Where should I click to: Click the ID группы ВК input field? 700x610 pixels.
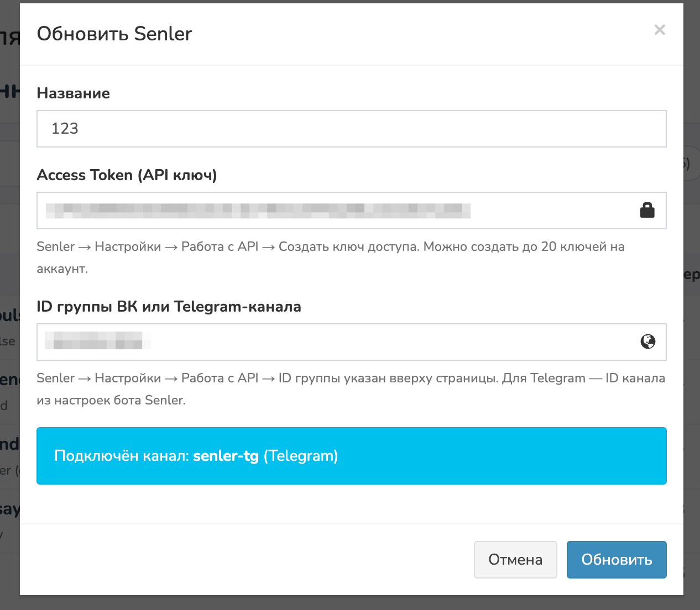[387, 342]
